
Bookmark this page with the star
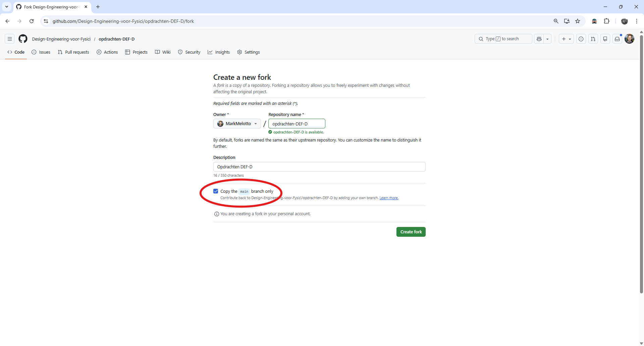578,21
